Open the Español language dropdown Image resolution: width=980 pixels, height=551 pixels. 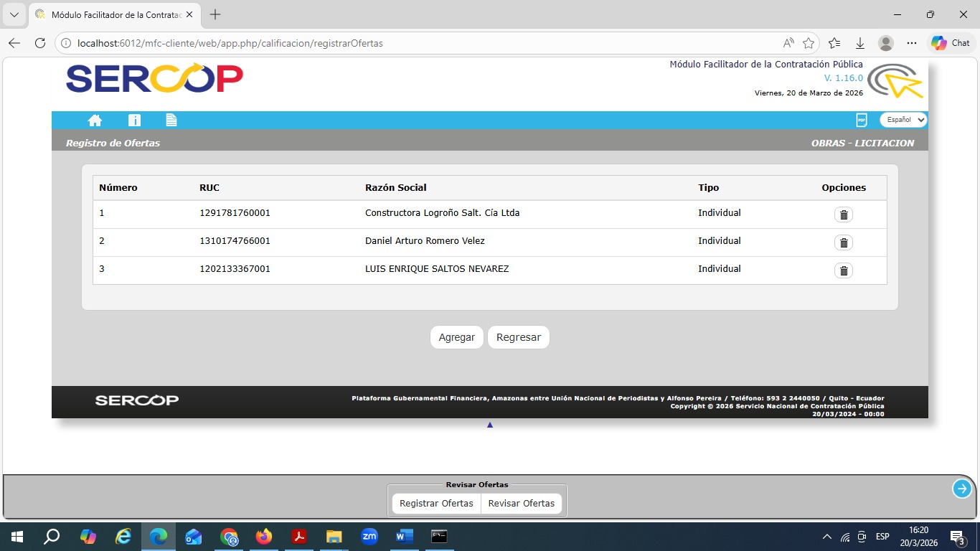click(x=903, y=120)
